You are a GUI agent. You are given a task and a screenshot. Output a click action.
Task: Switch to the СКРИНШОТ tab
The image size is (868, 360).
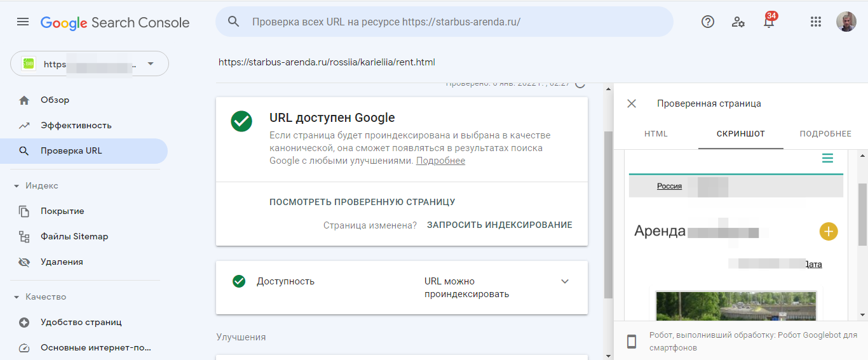click(741, 134)
